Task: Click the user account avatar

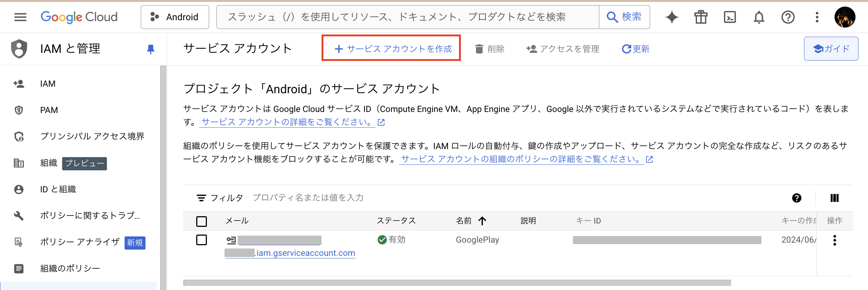Action: tap(845, 17)
